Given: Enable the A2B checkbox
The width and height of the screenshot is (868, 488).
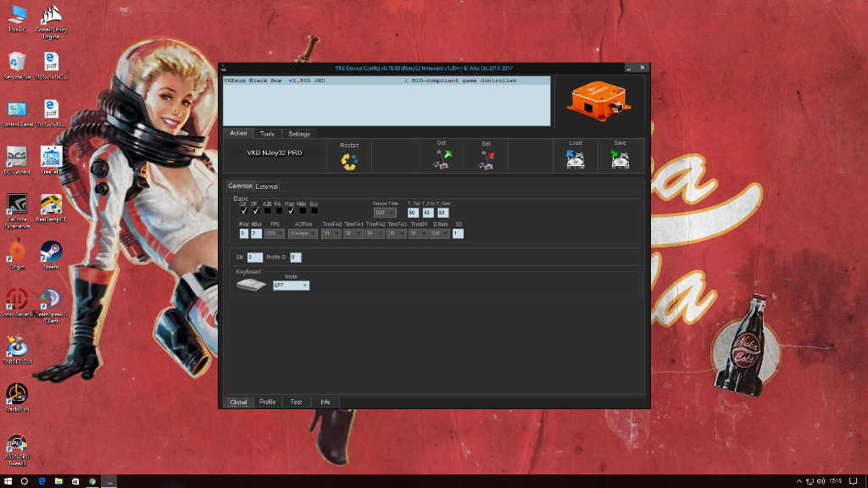Looking at the screenshot, I should point(267,211).
